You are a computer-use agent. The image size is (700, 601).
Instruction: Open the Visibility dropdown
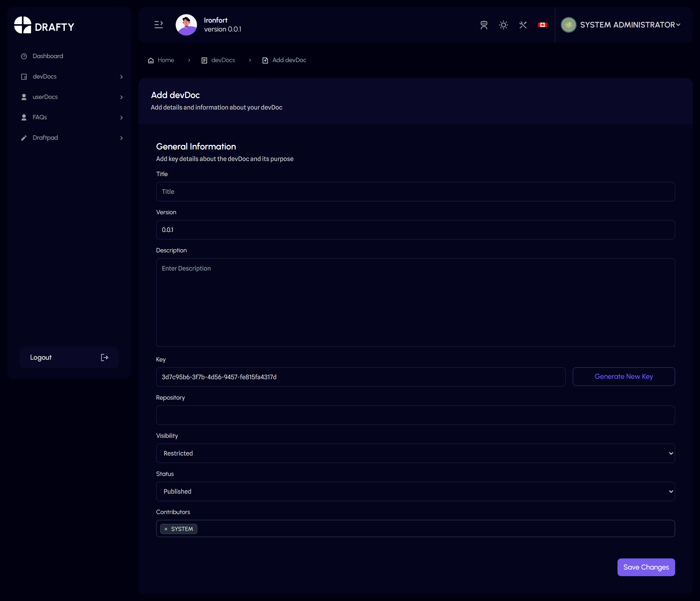click(x=415, y=453)
